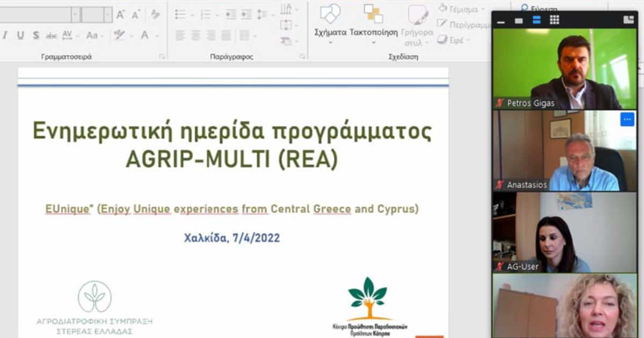Click the Εφέ shape effects button
Image resolution: width=644 pixels, height=338 pixels.
click(x=455, y=40)
